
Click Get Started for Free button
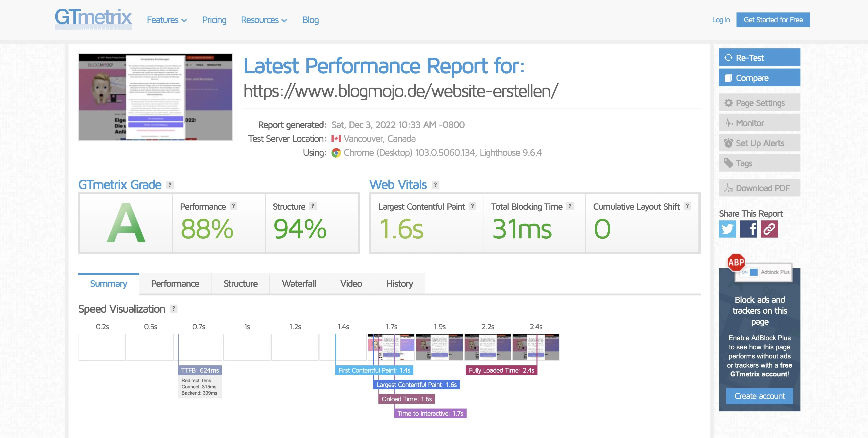tap(773, 20)
